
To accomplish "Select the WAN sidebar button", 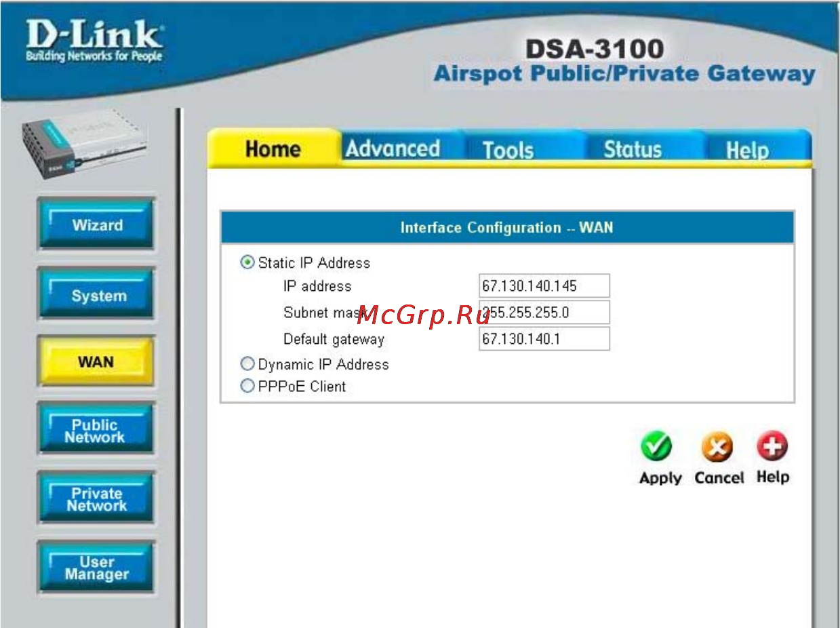I will (x=96, y=361).
